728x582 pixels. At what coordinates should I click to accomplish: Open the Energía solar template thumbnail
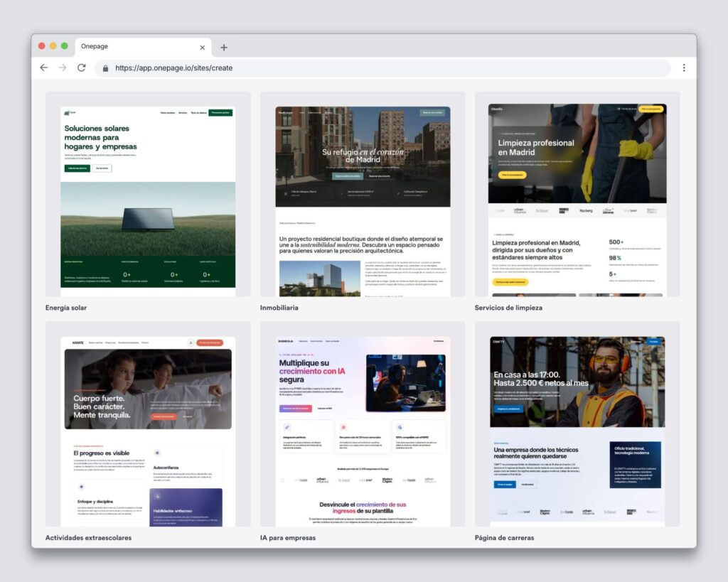tap(148, 194)
